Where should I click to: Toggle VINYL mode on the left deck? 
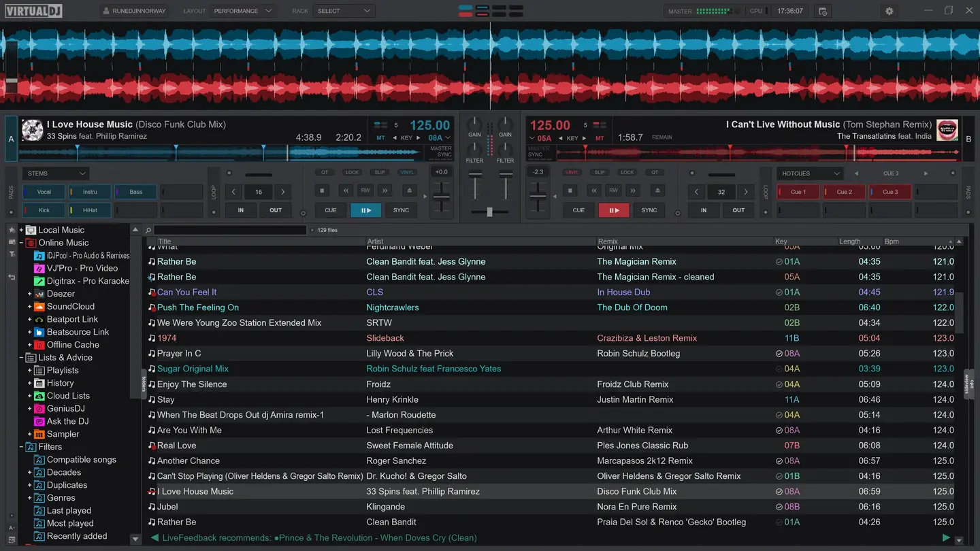[407, 173]
